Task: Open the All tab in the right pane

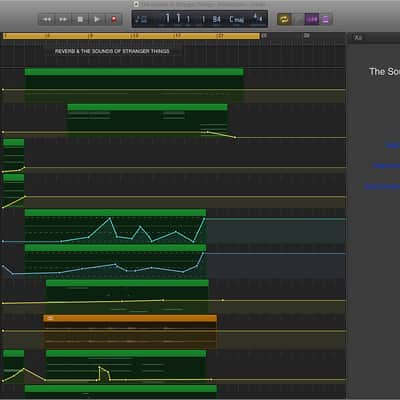Action: pos(358,38)
